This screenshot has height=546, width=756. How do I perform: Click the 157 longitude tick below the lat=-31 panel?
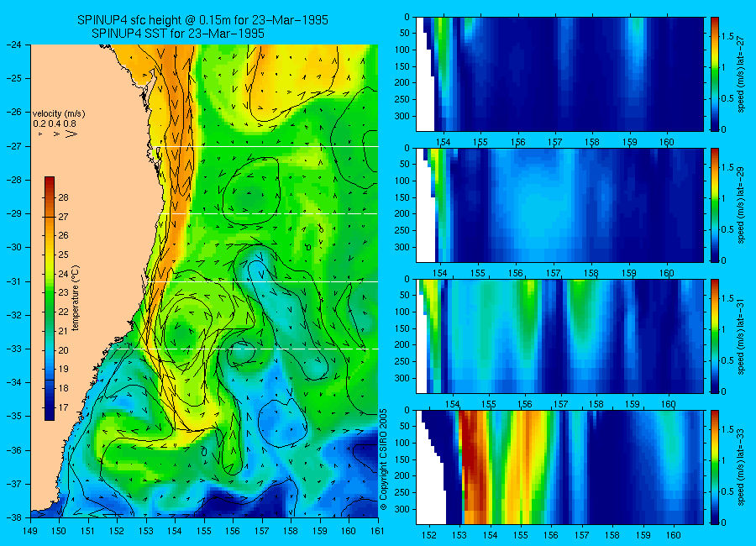tap(561, 404)
